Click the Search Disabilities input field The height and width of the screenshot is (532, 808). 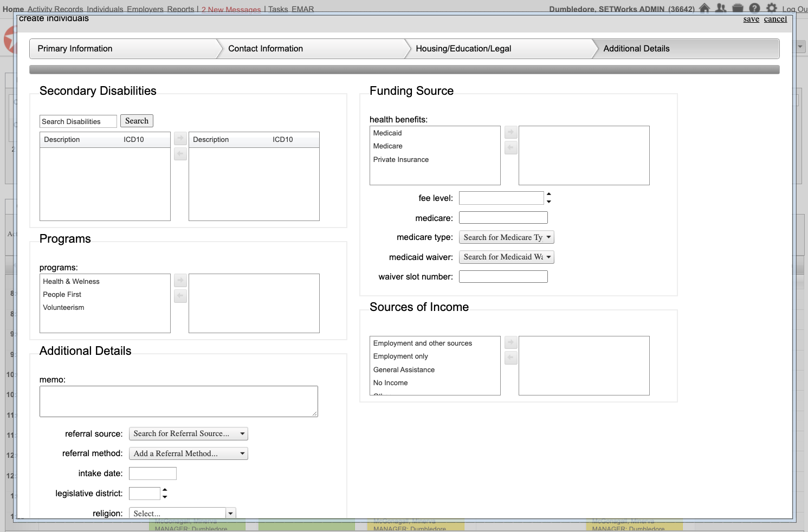coord(78,121)
